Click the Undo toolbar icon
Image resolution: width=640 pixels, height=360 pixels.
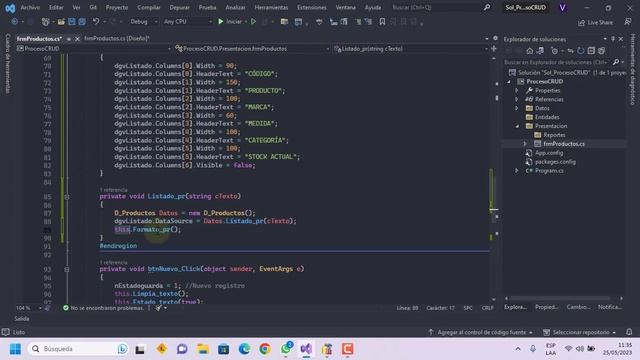pyautogui.click(x=96, y=21)
